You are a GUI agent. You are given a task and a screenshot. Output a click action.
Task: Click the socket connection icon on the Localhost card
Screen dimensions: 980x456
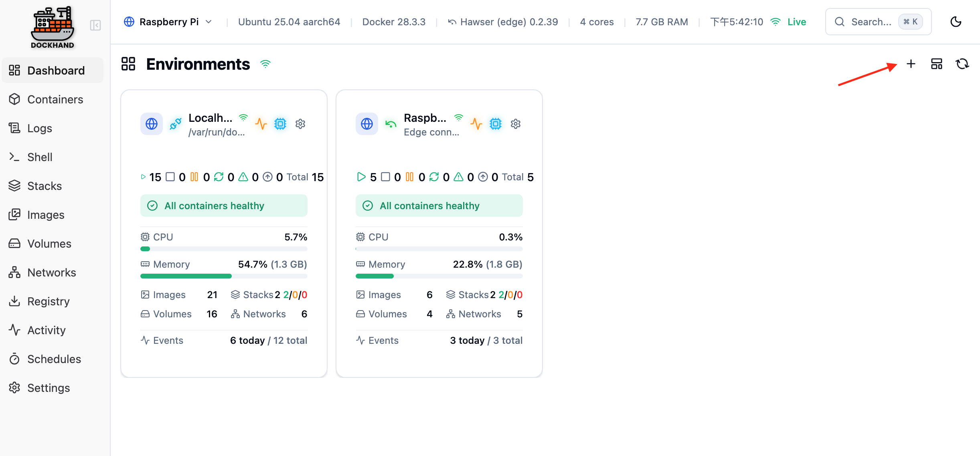pyautogui.click(x=175, y=124)
